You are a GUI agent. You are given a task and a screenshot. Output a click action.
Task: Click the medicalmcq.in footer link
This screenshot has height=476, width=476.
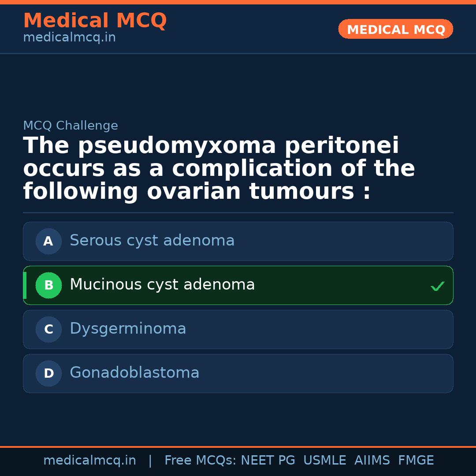pos(89,461)
